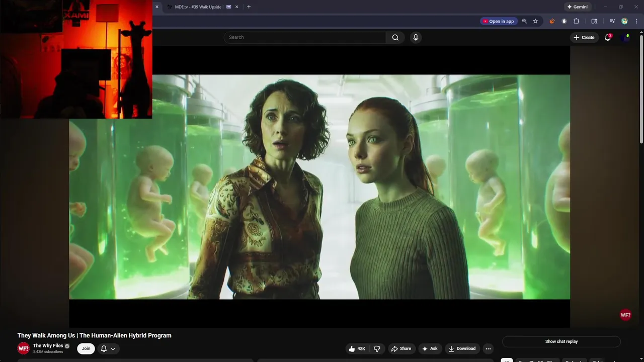Click the YouTube search magnifier button

[x=395, y=37]
